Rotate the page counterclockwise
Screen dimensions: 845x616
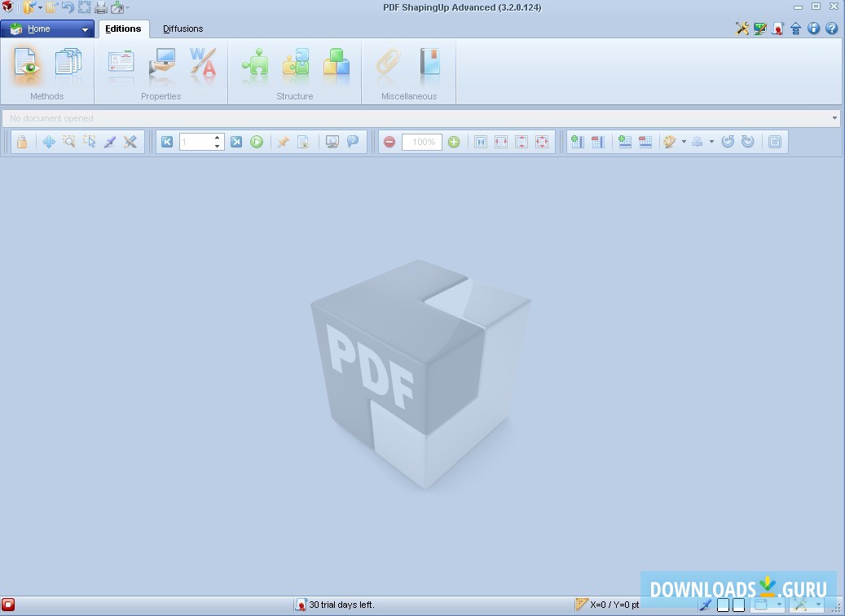(730, 142)
